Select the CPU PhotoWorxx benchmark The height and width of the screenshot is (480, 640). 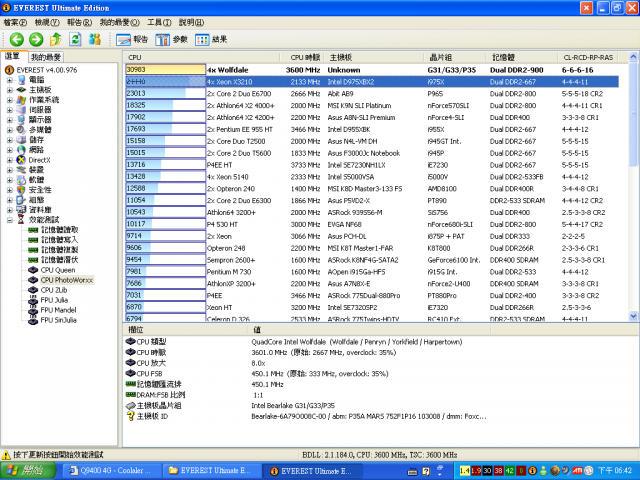(x=67, y=280)
